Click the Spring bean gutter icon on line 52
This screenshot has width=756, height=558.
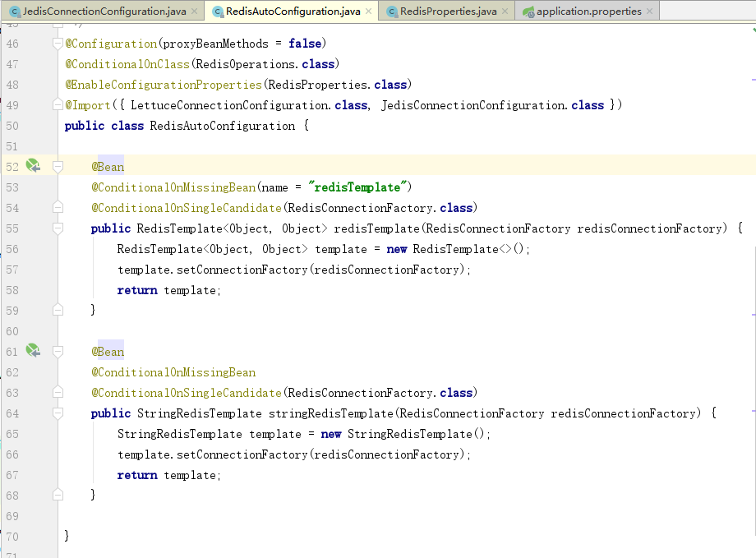coord(33,165)
